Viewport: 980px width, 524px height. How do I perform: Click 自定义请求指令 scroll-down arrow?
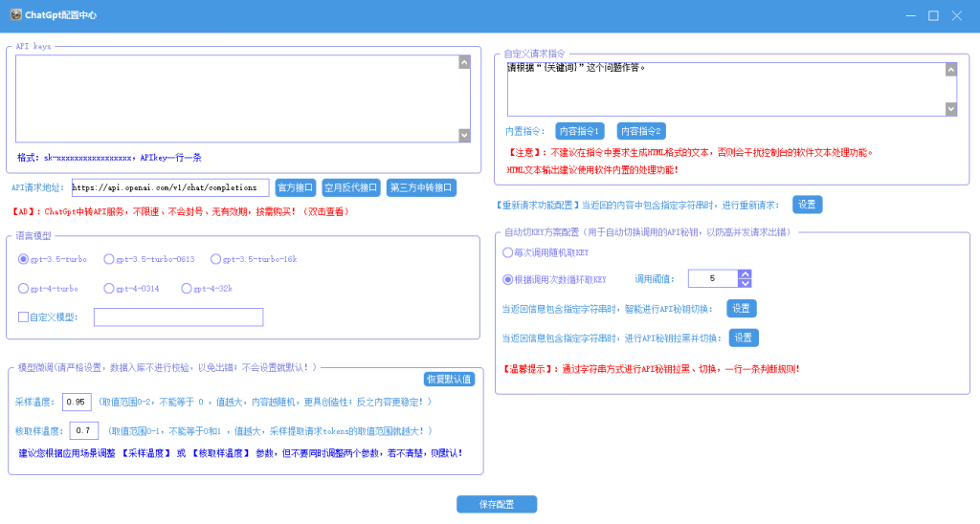point(951,109)
